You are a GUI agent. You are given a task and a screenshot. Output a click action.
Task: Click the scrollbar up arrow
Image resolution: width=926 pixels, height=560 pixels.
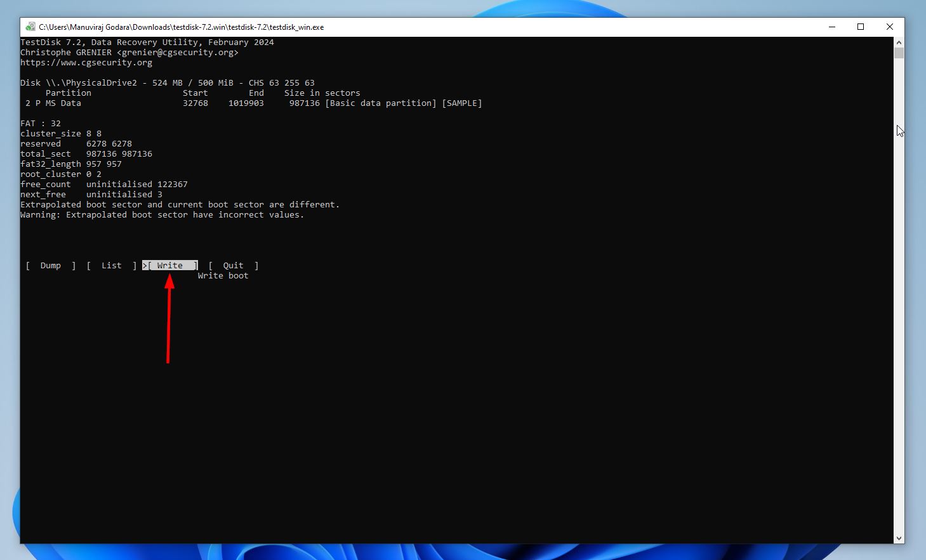[x=899, y=41]
